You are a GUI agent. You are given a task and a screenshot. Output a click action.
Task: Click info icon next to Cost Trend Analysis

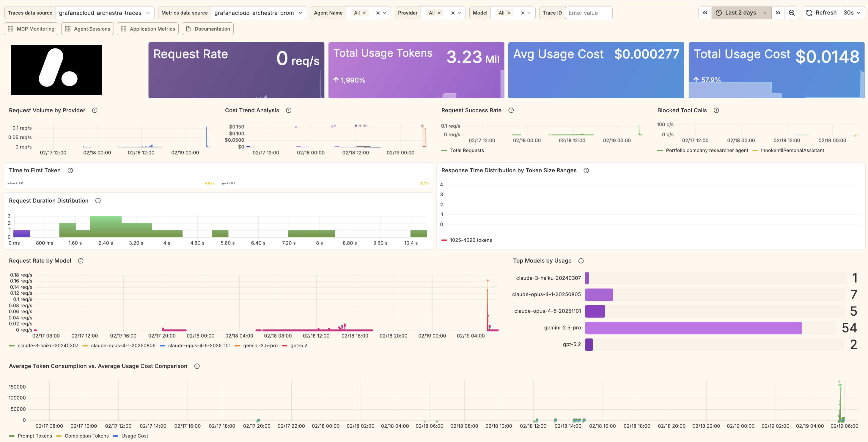click(x=288, y=110)
